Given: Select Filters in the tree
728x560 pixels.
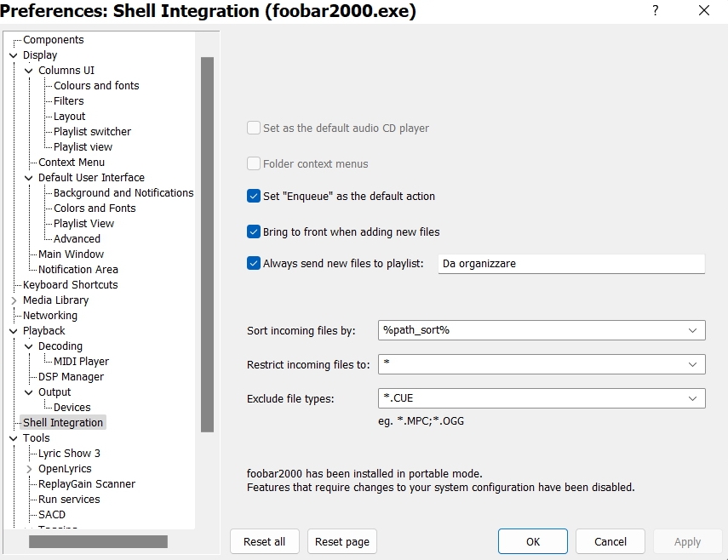Looking at the screenshot, I should [69, 101].
